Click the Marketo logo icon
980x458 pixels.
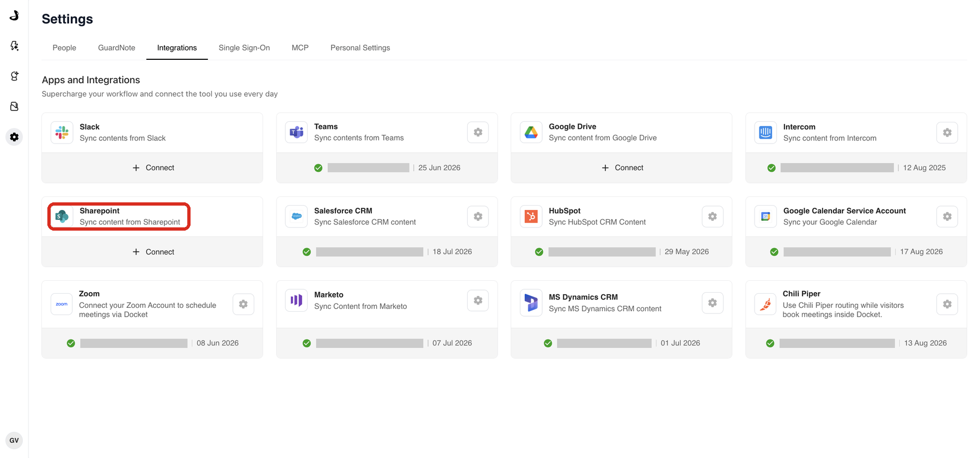[297, 300]
